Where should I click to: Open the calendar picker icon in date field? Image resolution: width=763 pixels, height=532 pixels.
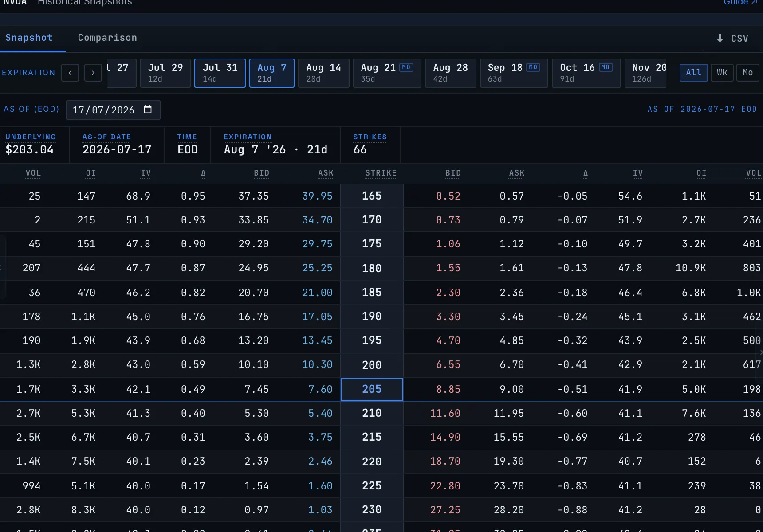(x=148, y=110)
